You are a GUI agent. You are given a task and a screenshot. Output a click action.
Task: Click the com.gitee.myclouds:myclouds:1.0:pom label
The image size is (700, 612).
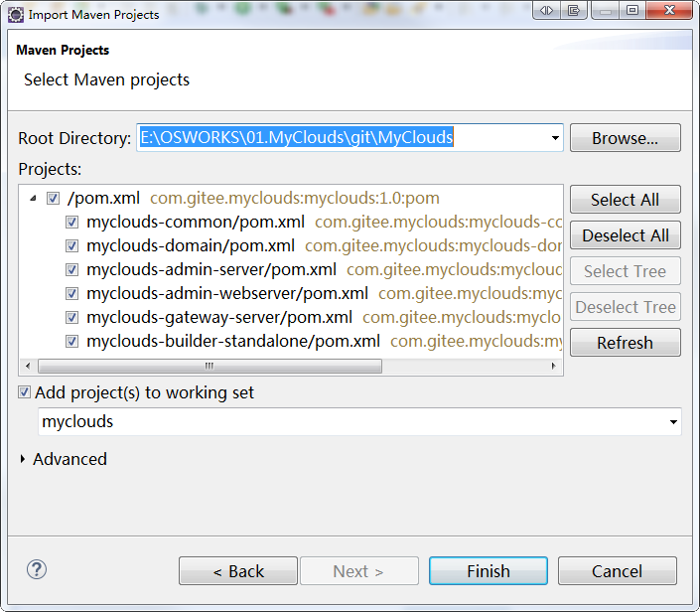tap(295, 198)
